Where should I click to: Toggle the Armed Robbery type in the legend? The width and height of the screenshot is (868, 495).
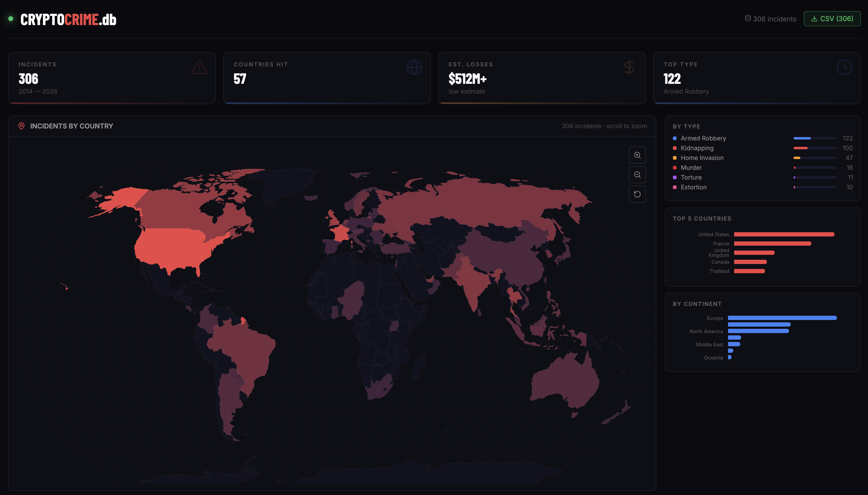pyautogui.click(x=703, y=138)
